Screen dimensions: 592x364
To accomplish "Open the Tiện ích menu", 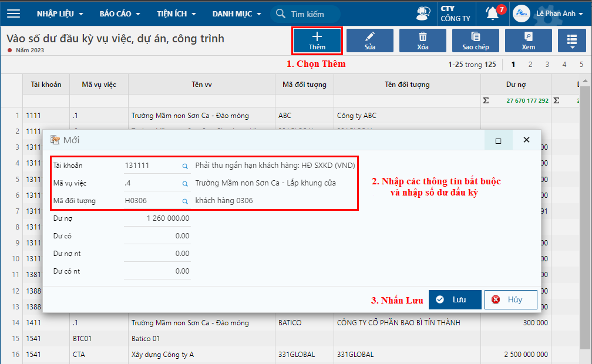I will (x=179, y=14).
